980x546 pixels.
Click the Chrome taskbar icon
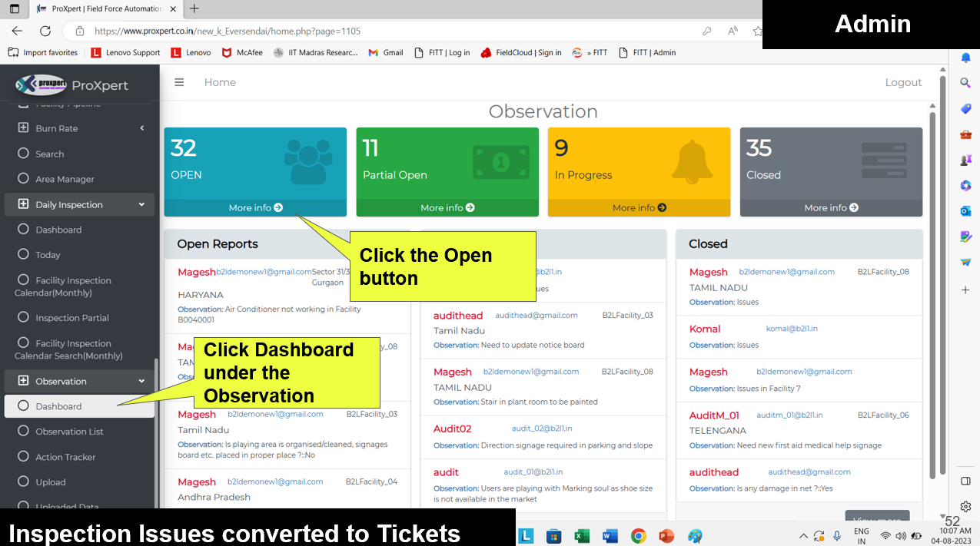(638, 536)
